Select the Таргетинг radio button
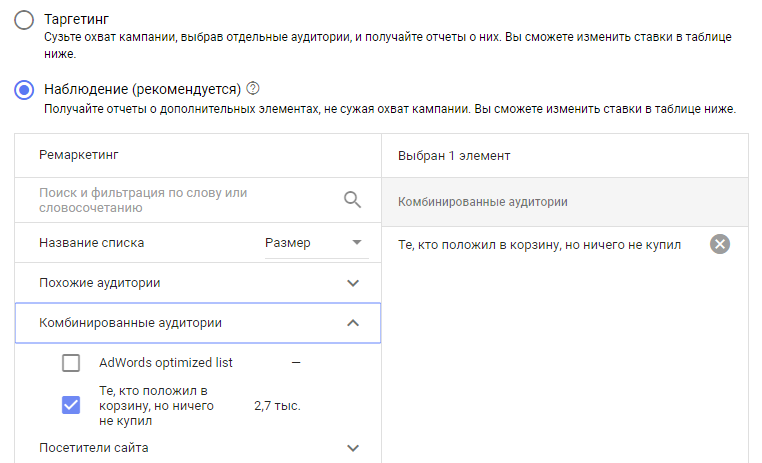This screenshot has height=463, width=762. [x=24, y=20]
